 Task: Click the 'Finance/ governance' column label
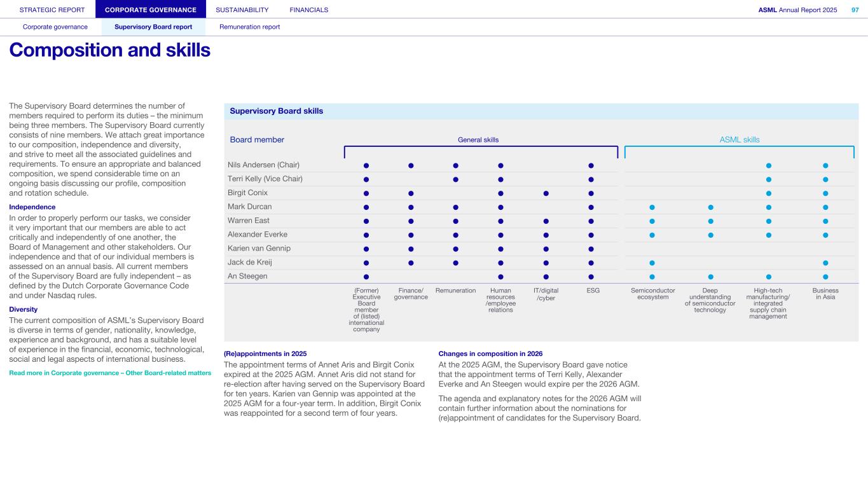411,294
